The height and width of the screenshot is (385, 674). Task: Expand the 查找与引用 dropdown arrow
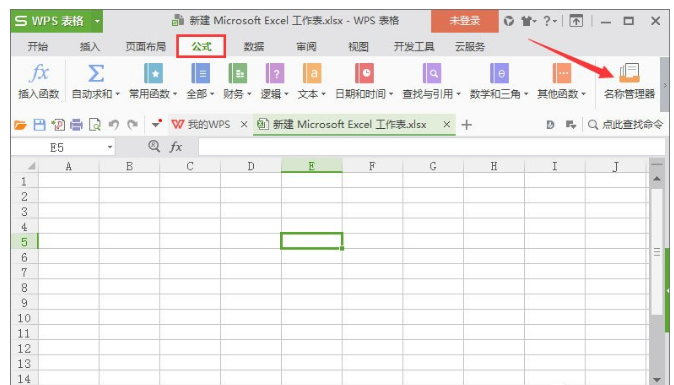click(x=459, y=94)
